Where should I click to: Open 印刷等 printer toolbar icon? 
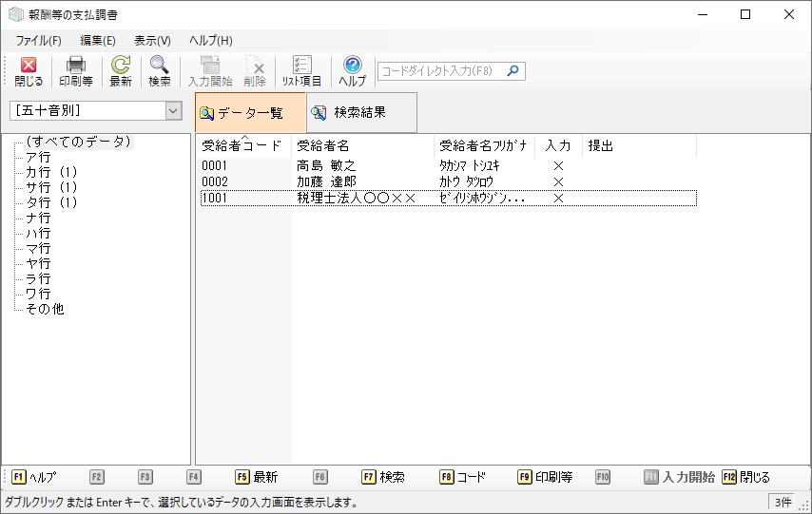point(76,71)
